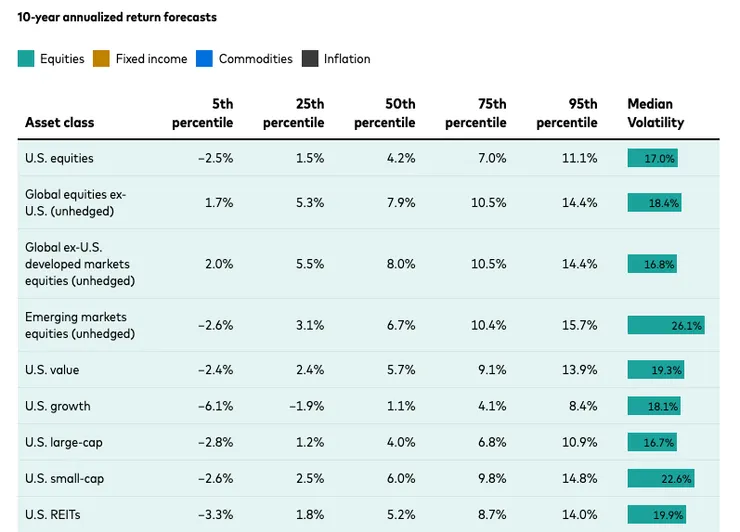
Task: Click the 22.6% U.S. small-cap volatility bar
Action: tap(661, 479)
